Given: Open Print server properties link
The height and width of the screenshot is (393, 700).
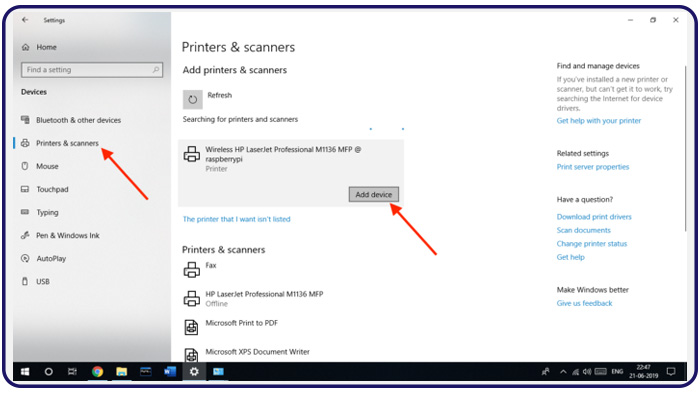Looking at the screenshot, I should point(592,167).
